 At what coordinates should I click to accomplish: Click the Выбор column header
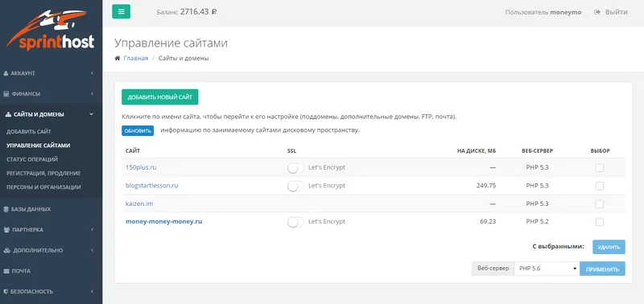[x=600, y=151]
